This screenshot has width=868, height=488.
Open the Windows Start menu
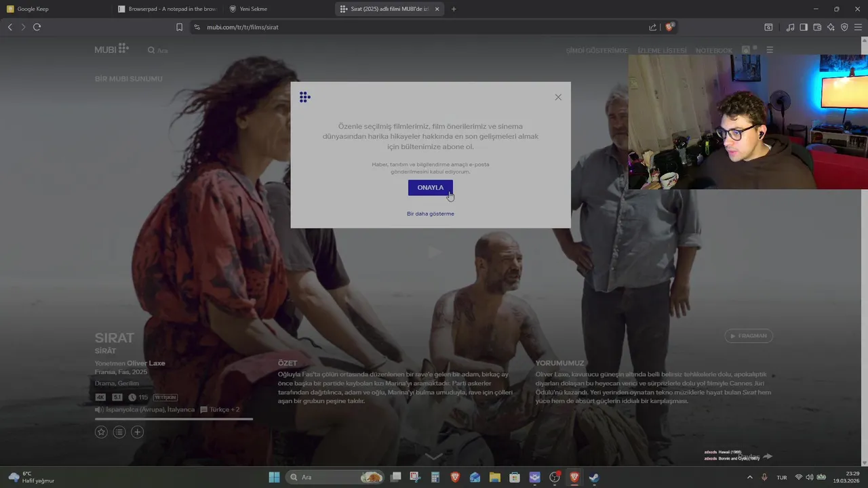click(x=274, y=477)
